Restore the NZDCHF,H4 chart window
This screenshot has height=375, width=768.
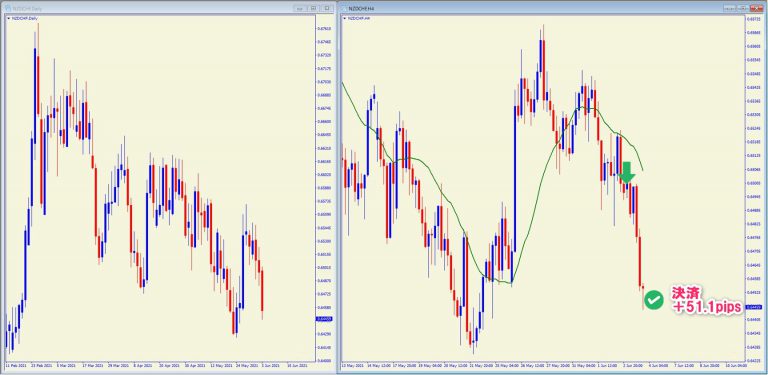[743, 8]
